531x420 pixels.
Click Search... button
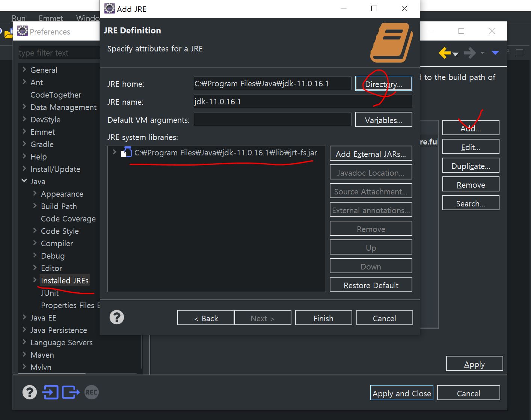coord(471,203)
